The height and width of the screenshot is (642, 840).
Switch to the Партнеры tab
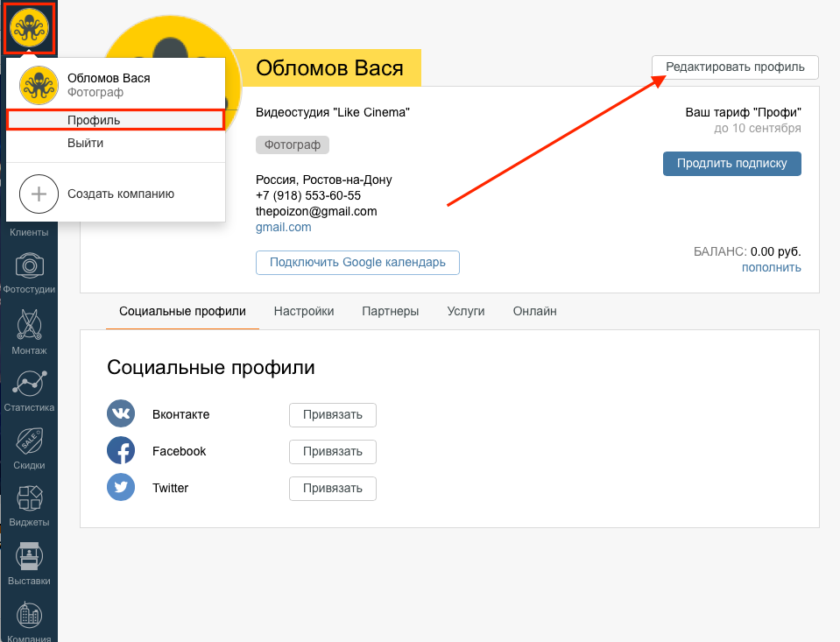coord(390,311)
